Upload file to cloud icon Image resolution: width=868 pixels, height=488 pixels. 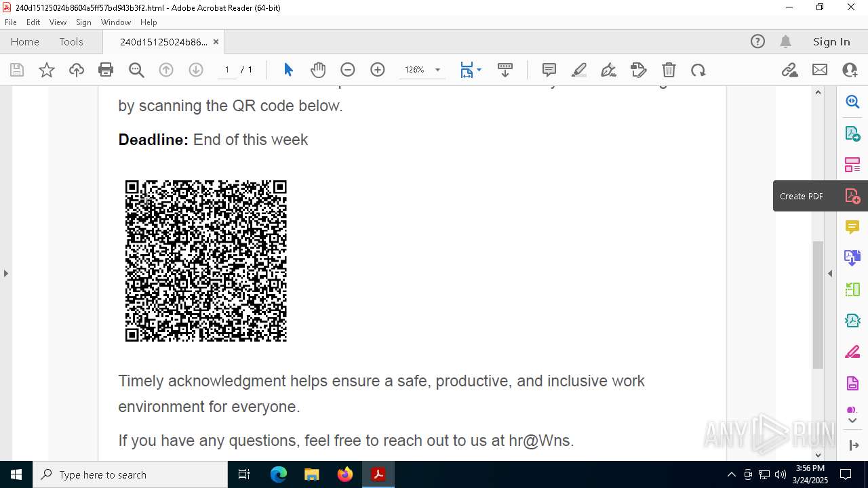tap(77, 70)
